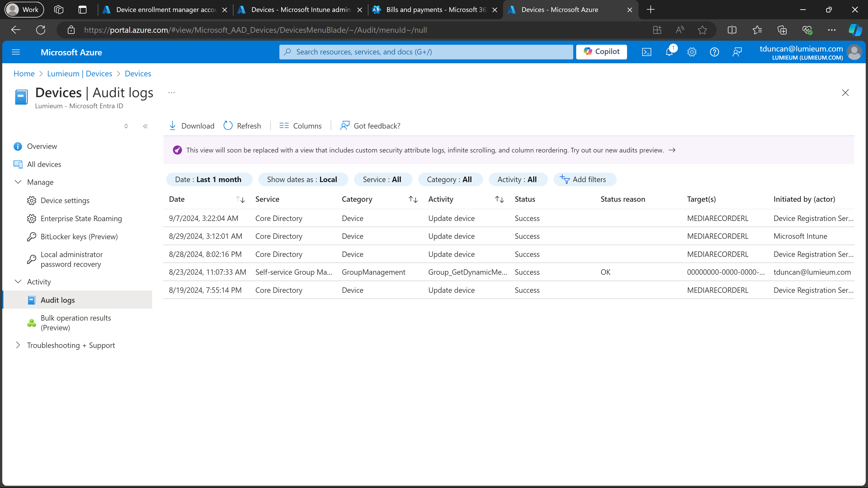This screenshot has height=488, width=868.
Task: Open Cloud Shell from the header
Action: [646, 52]
